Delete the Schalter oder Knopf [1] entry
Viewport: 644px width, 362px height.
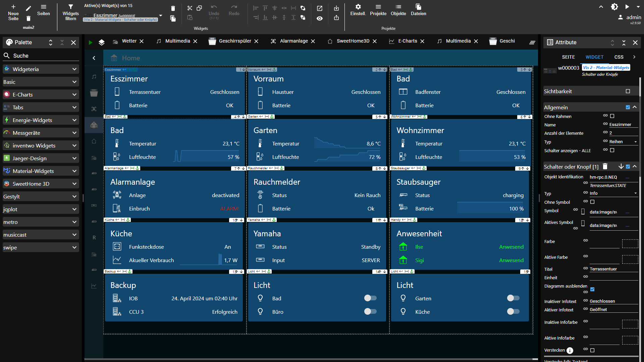coord(605,166)
